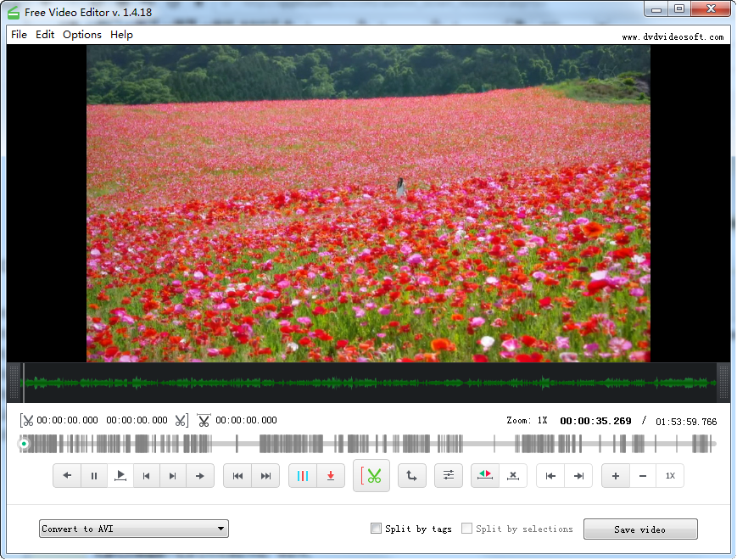Toggle the Split by selections checkbox
The width and height of the screenshot is (737, 560).
(x=467, y=529)
